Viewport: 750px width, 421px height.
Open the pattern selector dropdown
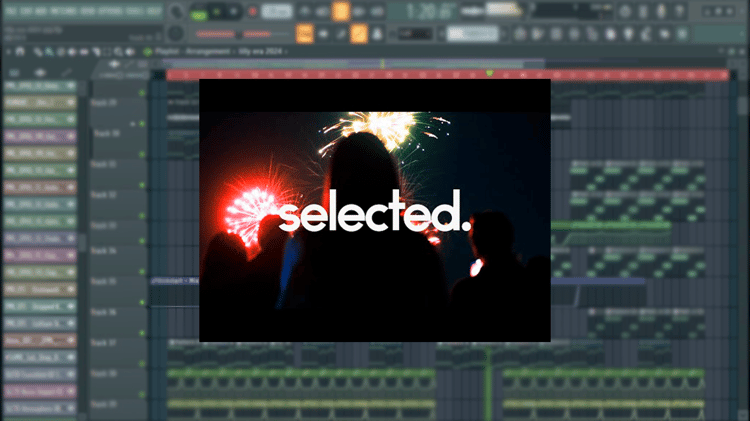coord(473,34)
